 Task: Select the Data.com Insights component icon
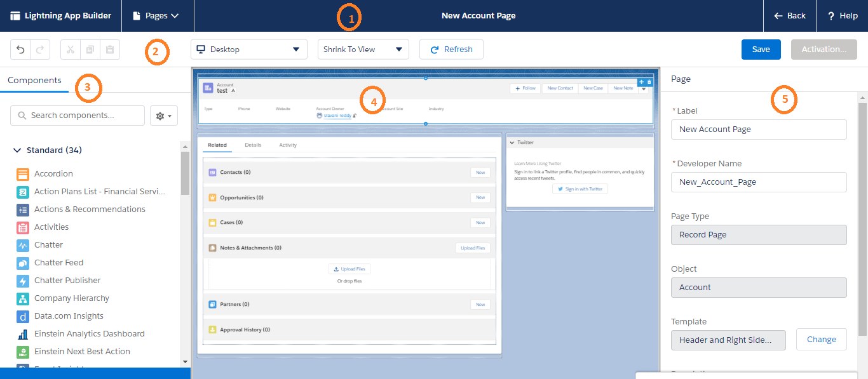coord(23,316)
